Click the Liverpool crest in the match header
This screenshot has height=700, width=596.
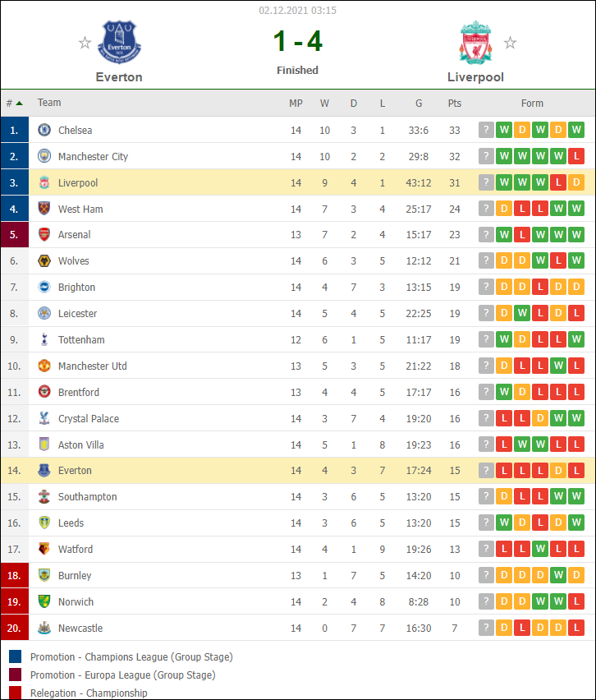pyautogui.click(x=475, y=42)
